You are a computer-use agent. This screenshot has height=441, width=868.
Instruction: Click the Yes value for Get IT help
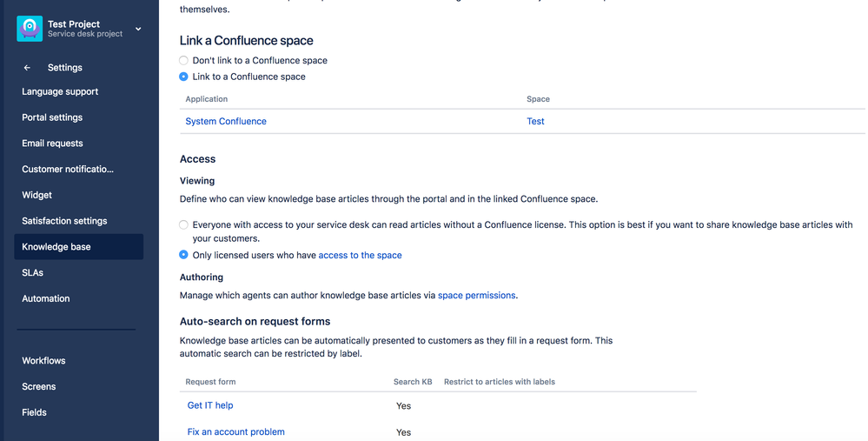(403, 406)
